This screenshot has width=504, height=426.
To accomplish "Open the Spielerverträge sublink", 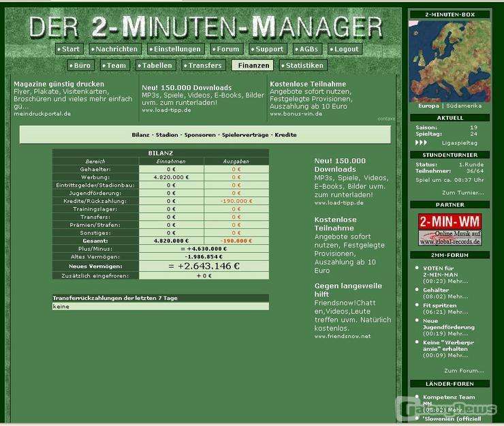I will (x=245, y=135).
